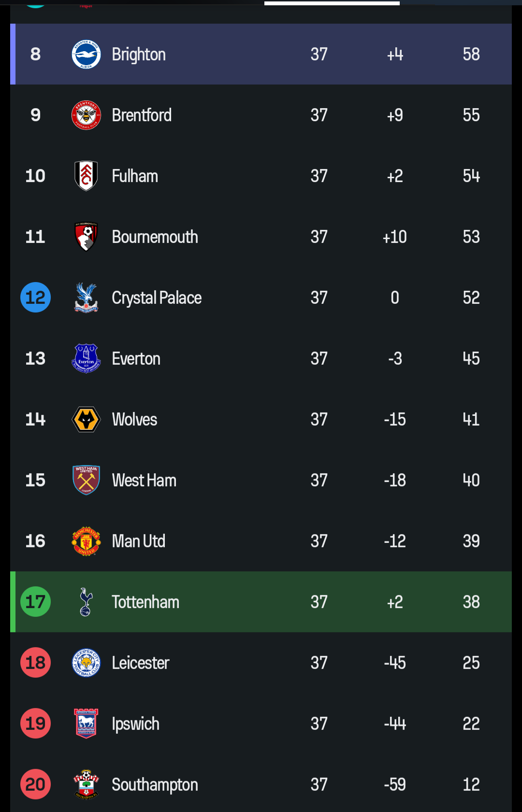The width and height of the screenshot is (522, 812).
Task: Open the Southampton badge
Action: pyautogui.click(x=86, y=784)
